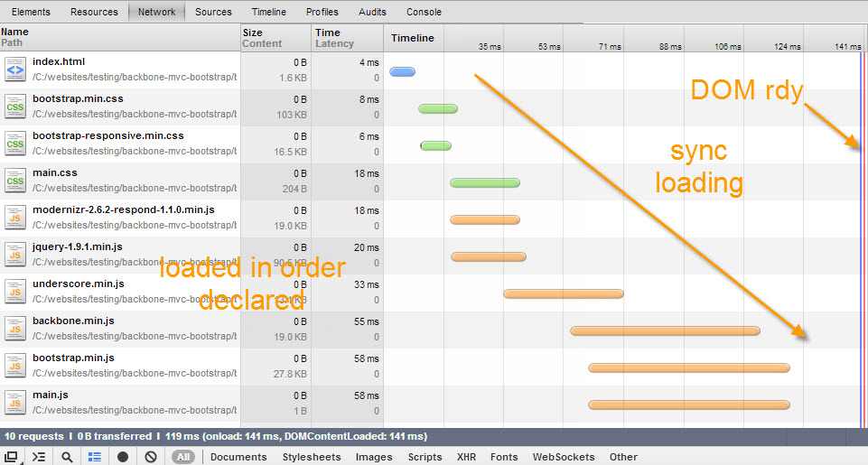
Task: Click the 55 ms time cell
Action: (x=367, y=321)
